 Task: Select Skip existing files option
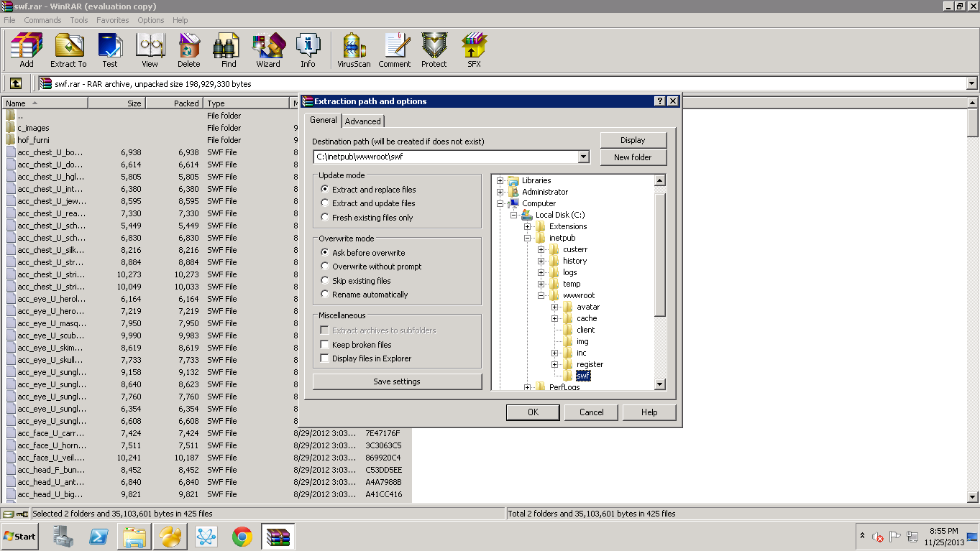(325, 281)
